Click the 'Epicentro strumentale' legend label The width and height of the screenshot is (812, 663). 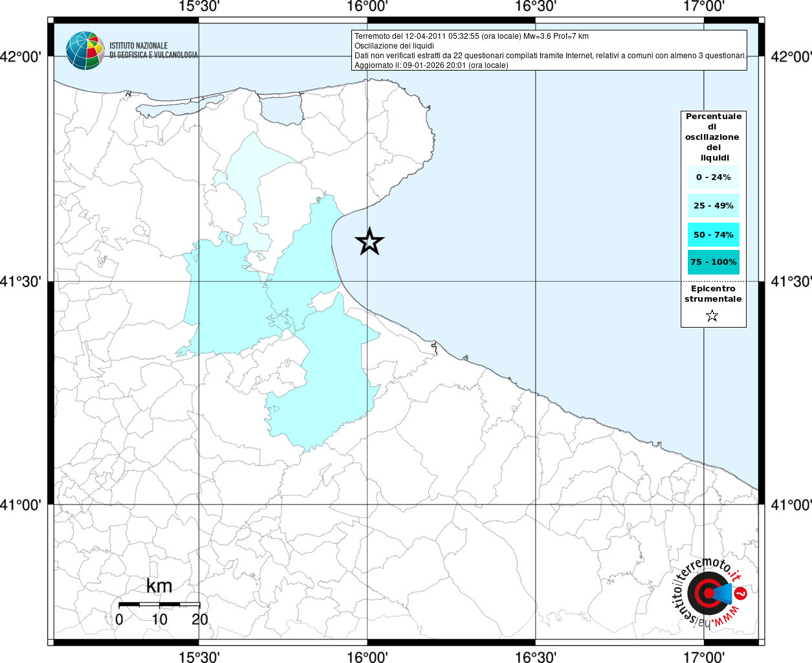(x=713, y=294)
